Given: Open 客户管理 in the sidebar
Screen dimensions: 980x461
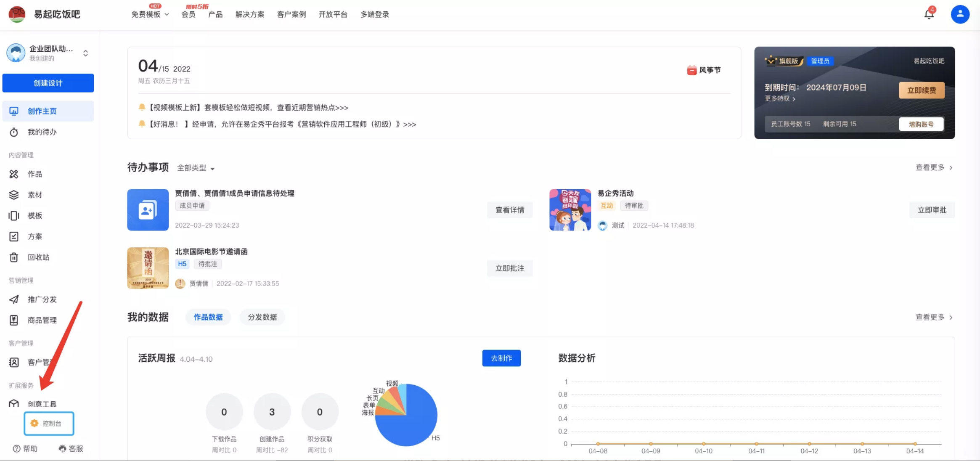Looking at the screenshot, I should [48, 362].
